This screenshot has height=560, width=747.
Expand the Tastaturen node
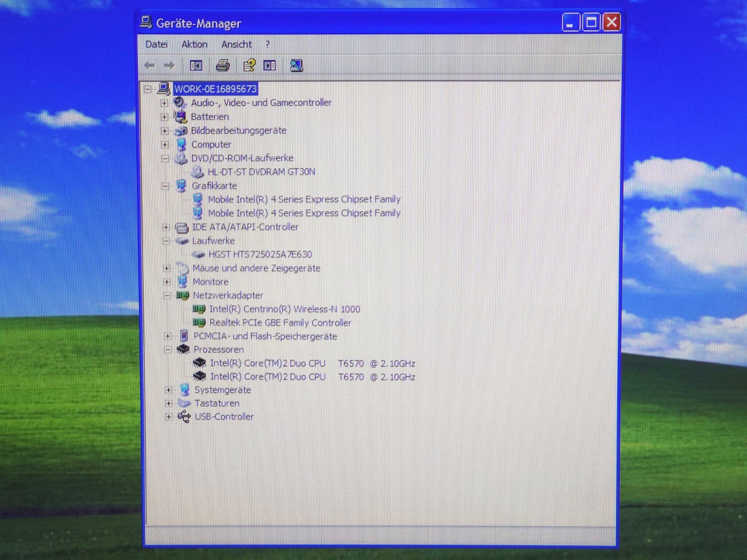tap(169, 403)
